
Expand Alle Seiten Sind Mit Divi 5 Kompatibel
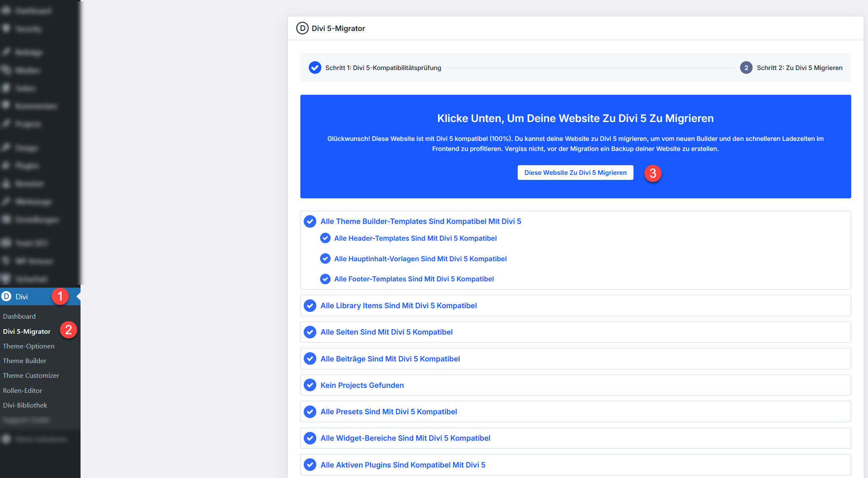tap(576, 332)
